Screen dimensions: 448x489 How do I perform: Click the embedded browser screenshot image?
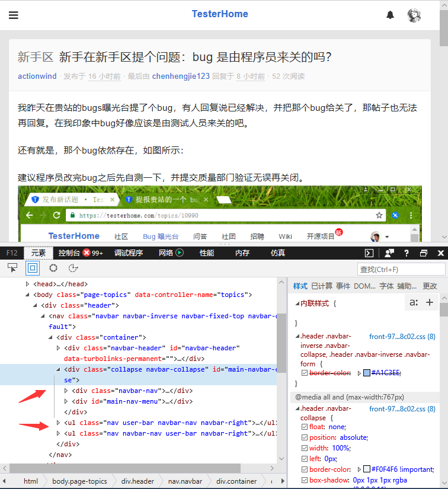pos(220,213)
